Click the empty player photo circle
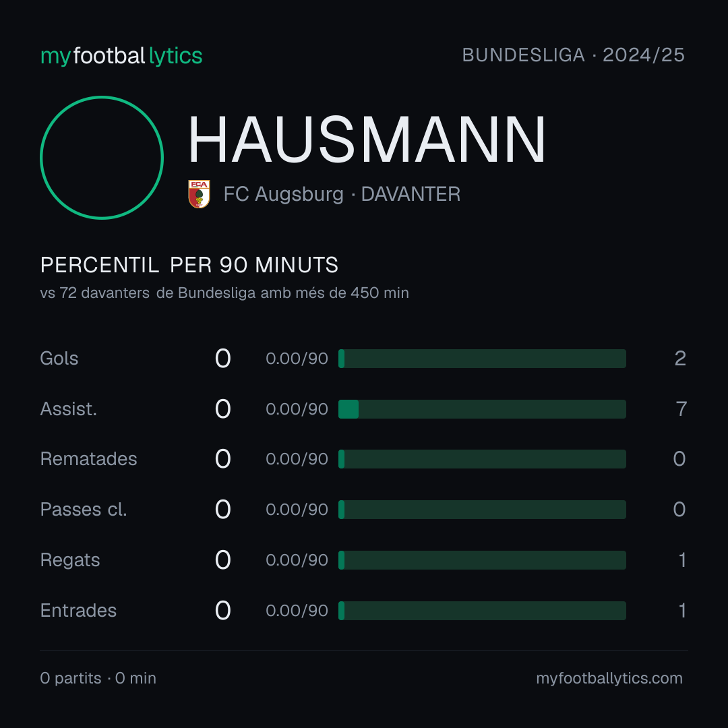The width and height of the screenshot is (728, 728). point(102,158)
